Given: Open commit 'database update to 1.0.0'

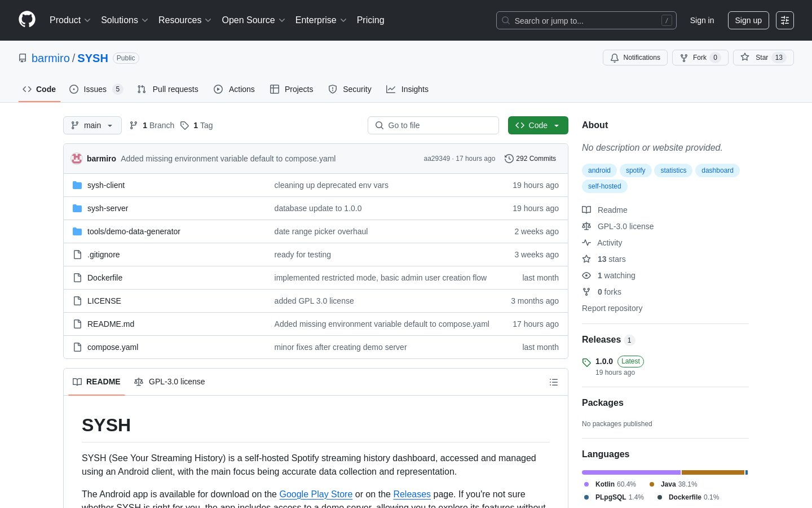Looking at the screenshot, I should click(318, 208).
